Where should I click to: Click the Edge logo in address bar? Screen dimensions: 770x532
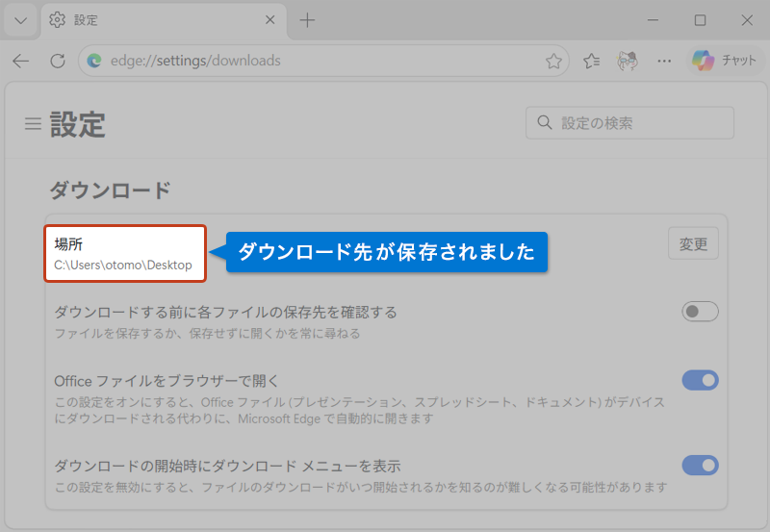93,61
